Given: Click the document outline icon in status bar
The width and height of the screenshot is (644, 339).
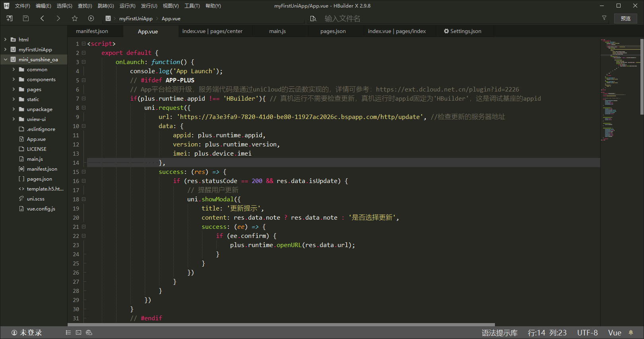Looking at the screenshot, I should click(x=68, y=333).
